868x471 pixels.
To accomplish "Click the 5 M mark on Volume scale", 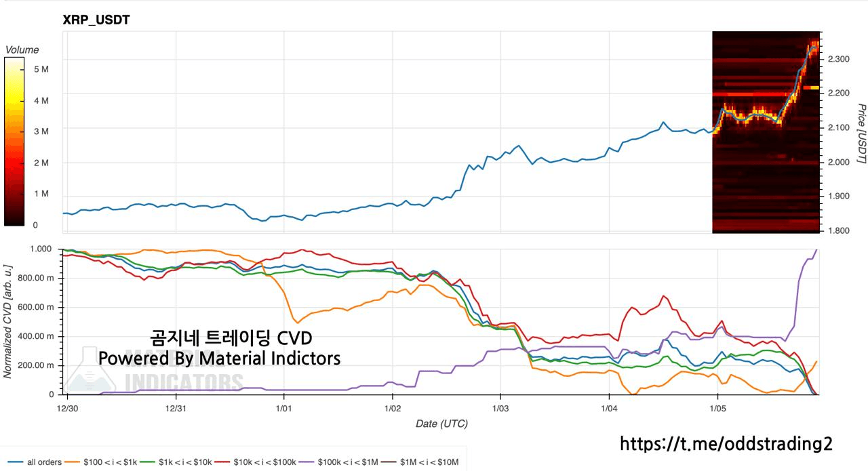I will (x=41, y=69).
